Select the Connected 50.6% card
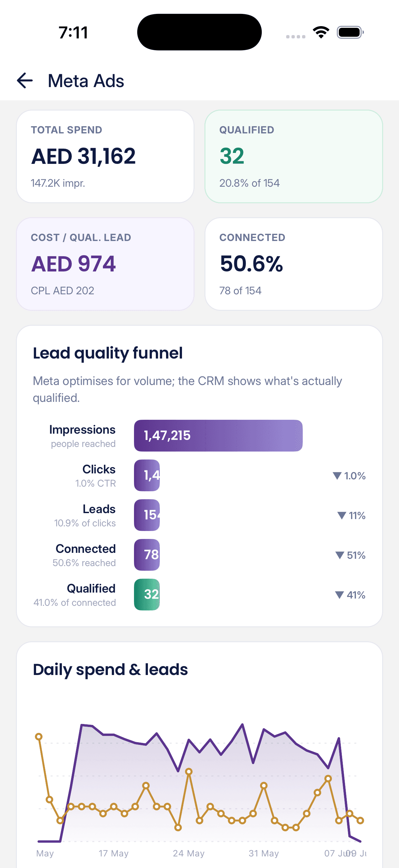This screenshot has height=868, width=399. pyautogui.click(x=293, y=264)
